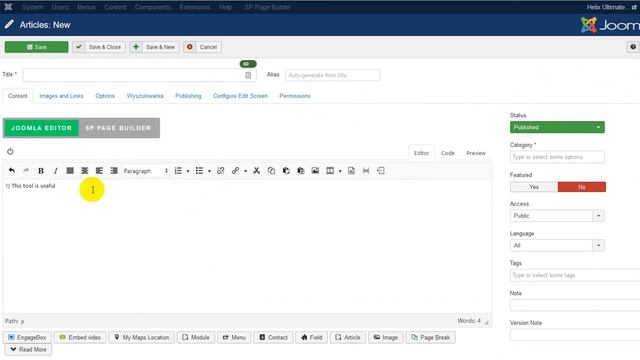The image size is (640, 360).
Task: Open the Components menu
Action: tap(153, 7)
